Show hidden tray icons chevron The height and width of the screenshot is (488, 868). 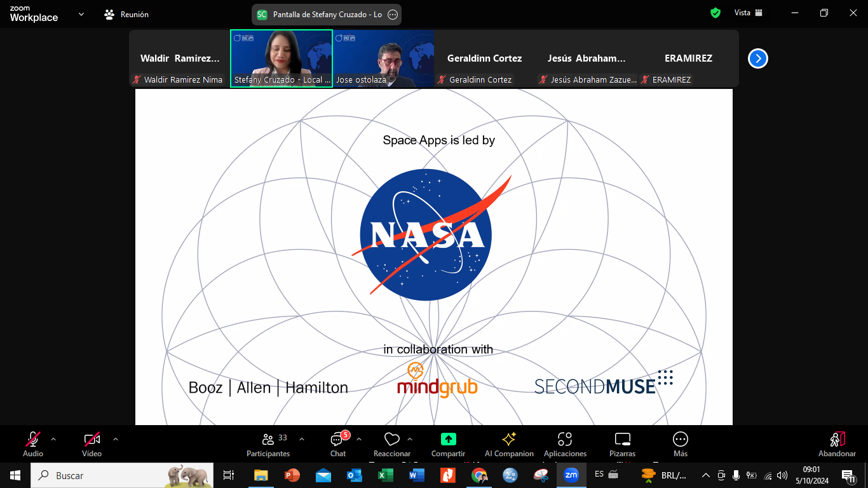pos(705,475)
